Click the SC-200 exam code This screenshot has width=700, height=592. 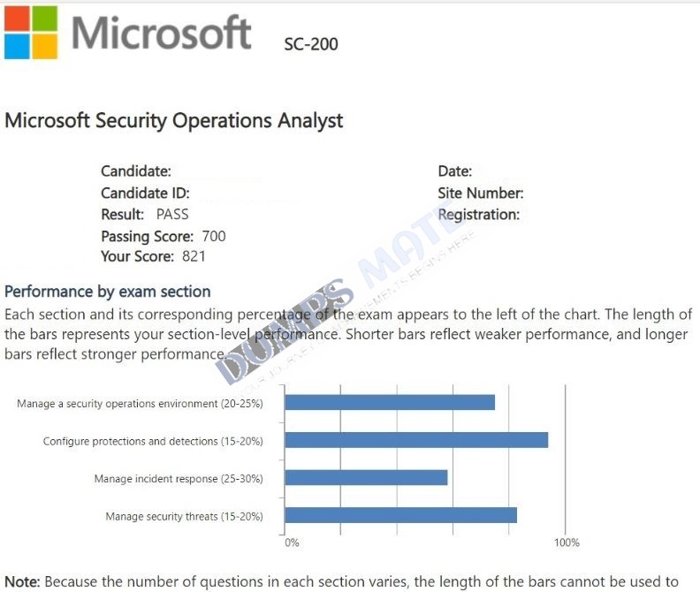click(311, 44)
